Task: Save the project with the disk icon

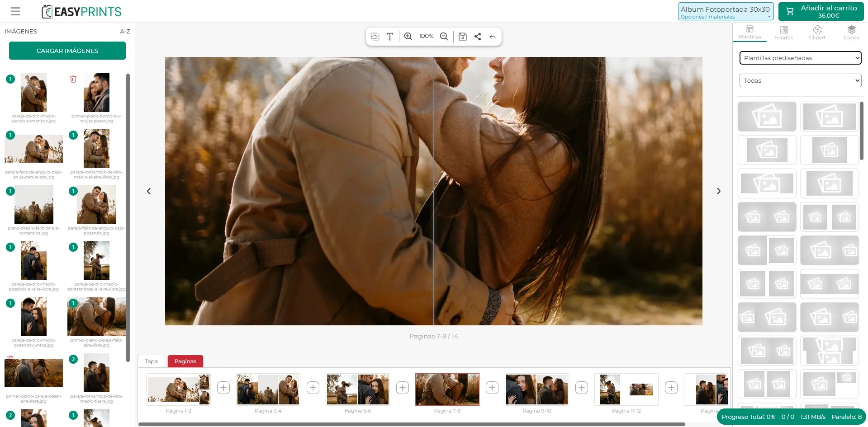Action: (462, 37)
